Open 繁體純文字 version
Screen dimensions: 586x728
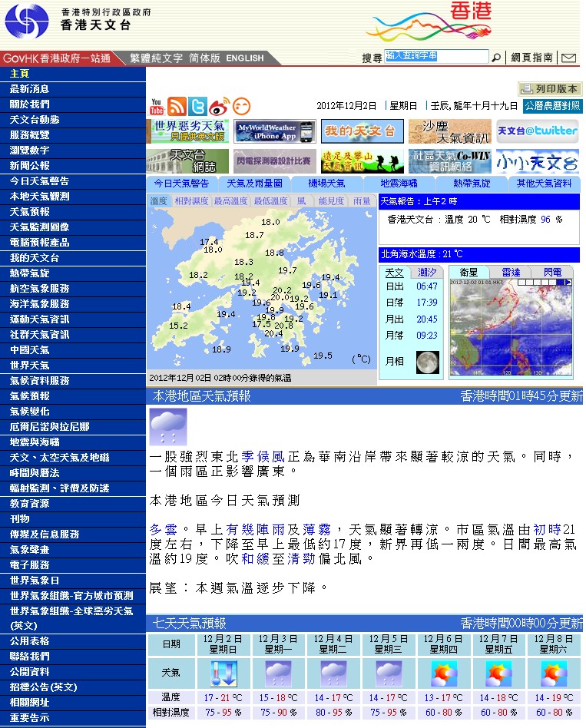pyautogui.click(x=156, y=58)
